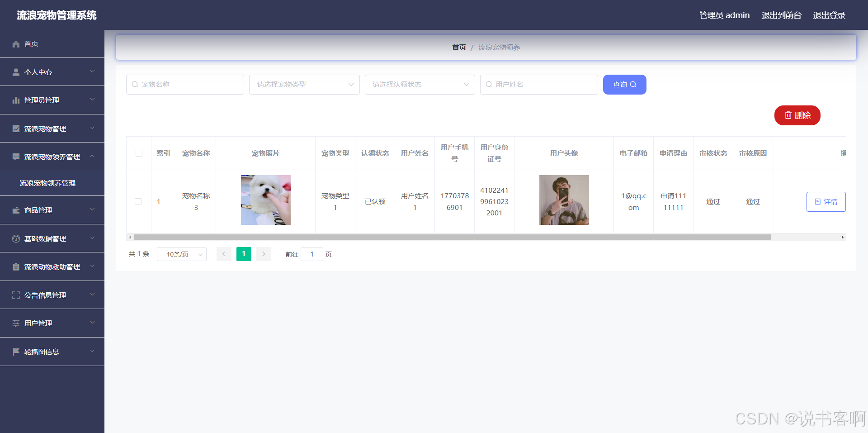
Task: Click the clipboard icon for 流浪动物救助管理
Action: 16,266
